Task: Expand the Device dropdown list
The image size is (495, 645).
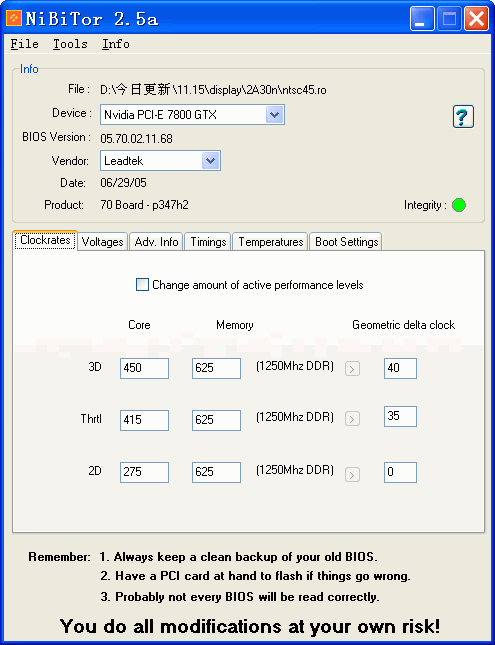Action: [x=274, y=115]
